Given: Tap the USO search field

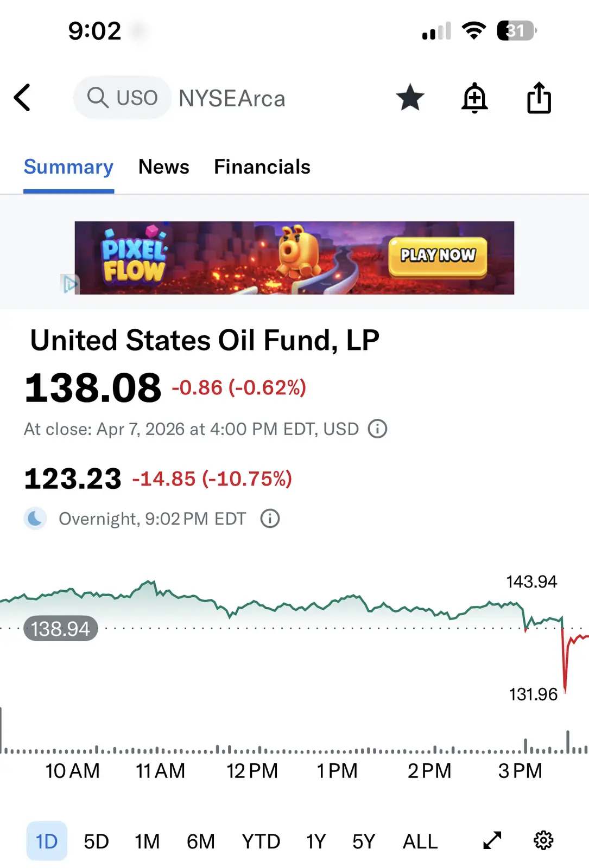Looking at the screenshot, I should click(123, 98).
